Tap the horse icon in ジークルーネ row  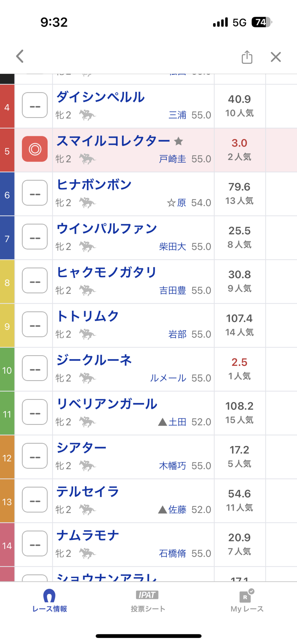click(88, 378)
